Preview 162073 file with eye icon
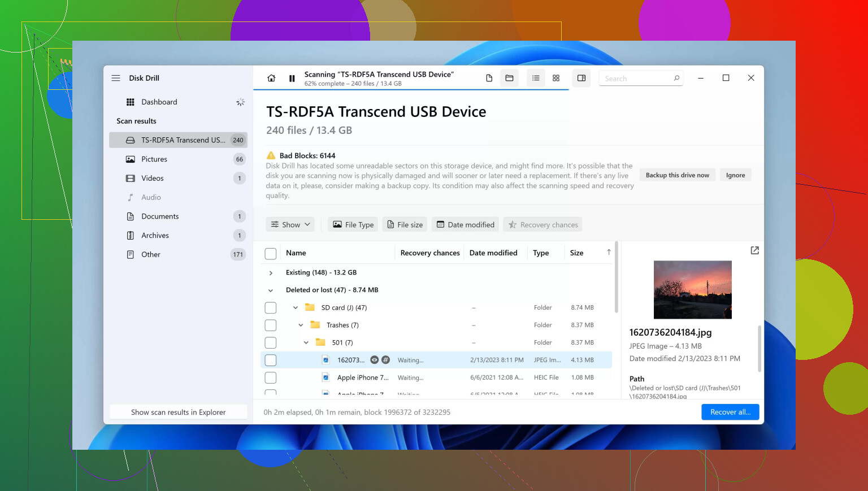The height and width of the screenshot is (491, 868). pos(374,360)
